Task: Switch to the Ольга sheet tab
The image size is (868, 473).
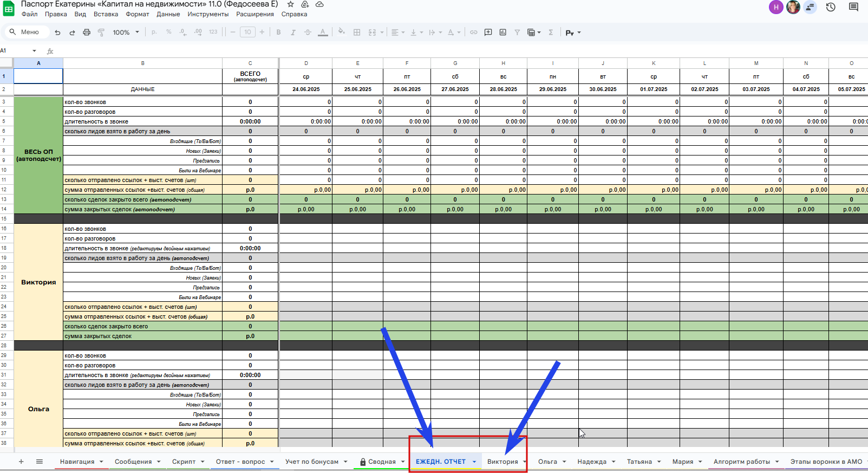Action: pos(547,462)
